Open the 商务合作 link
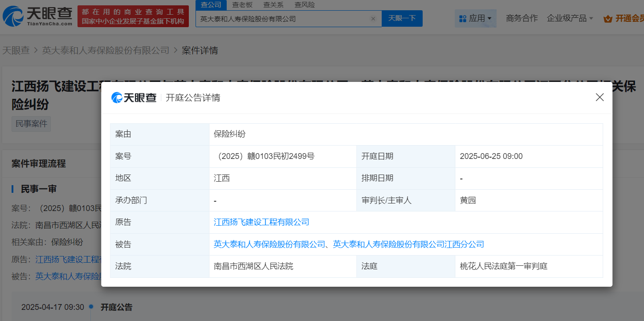This screenshot has width=644, height=321. [522, 19]
